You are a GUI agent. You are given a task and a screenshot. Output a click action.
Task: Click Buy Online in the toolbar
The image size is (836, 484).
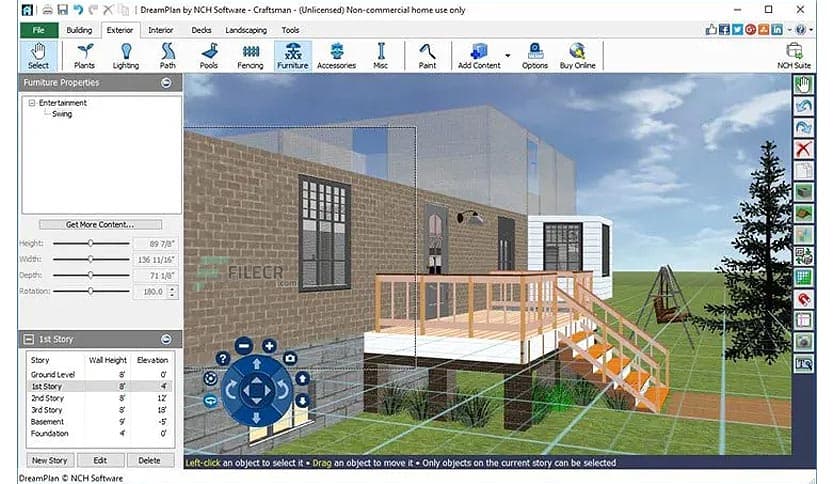click(x=577, y=56)
